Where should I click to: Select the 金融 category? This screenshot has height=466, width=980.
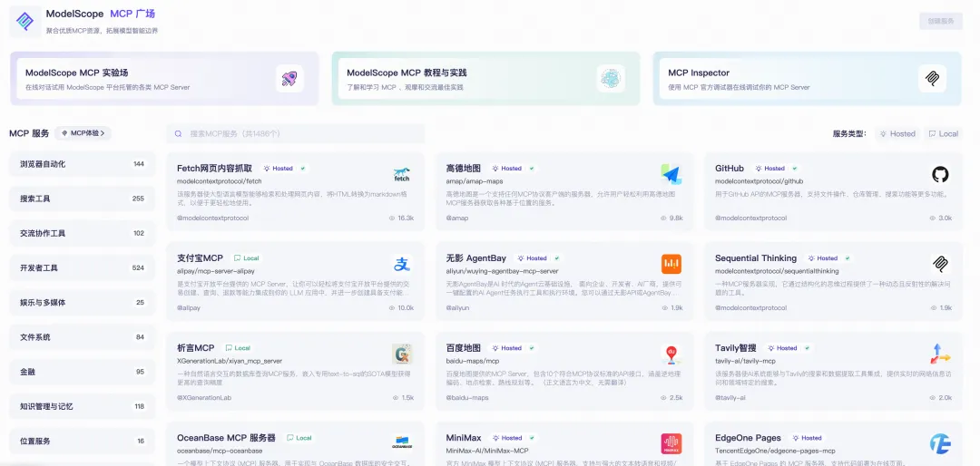click(x=83, y=372)
